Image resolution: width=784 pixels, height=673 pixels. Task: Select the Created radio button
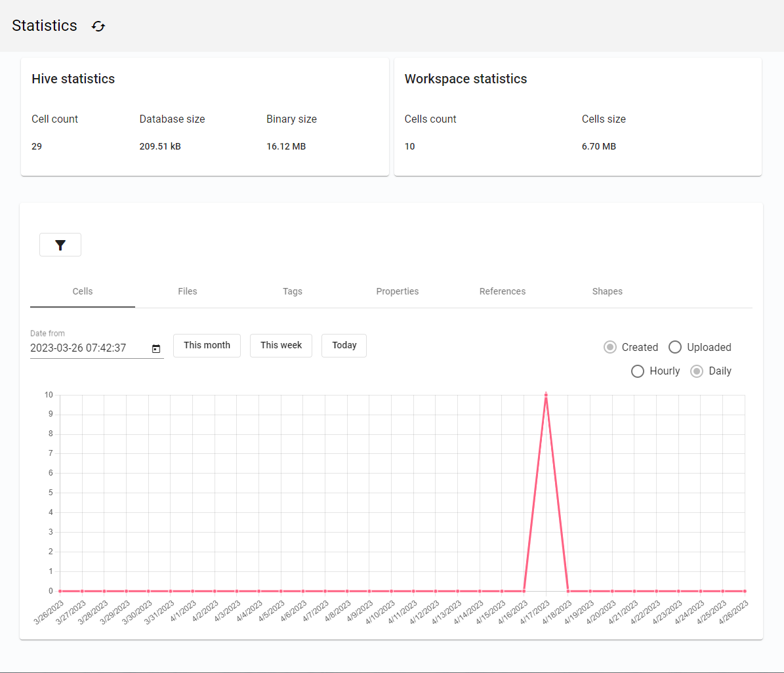coord(610,347)
